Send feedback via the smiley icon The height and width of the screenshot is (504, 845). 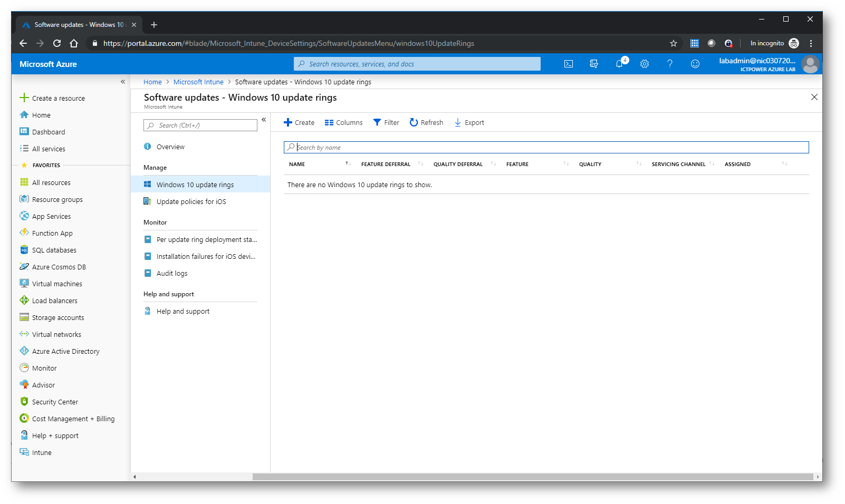tap(695, 64)
